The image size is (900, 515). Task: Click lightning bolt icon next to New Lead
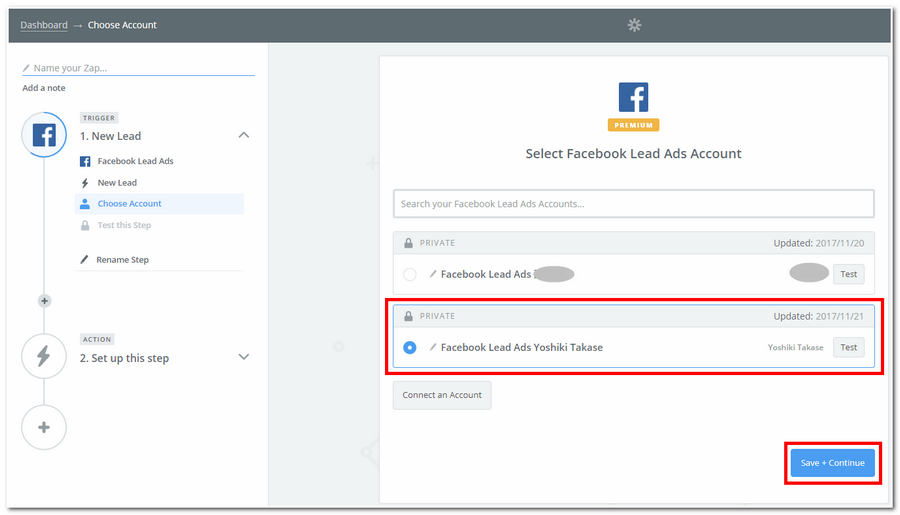click(85, 183)
